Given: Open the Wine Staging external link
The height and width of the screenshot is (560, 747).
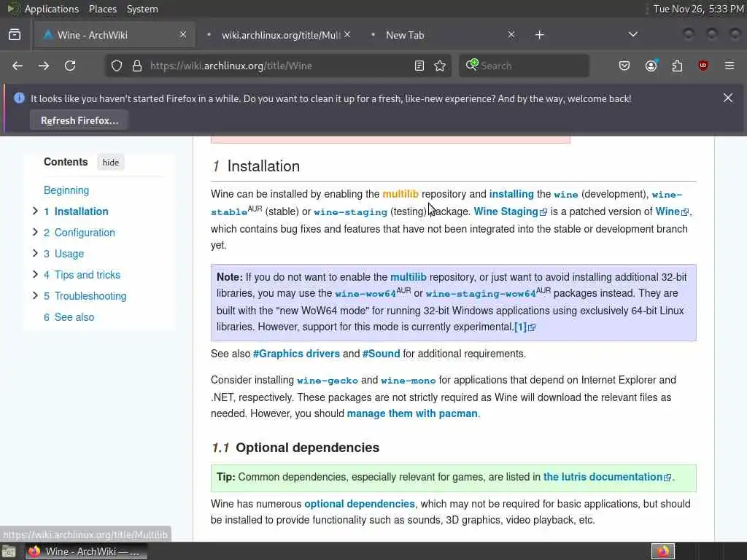Looking at the screenshot, I should (x=510, y=211).
